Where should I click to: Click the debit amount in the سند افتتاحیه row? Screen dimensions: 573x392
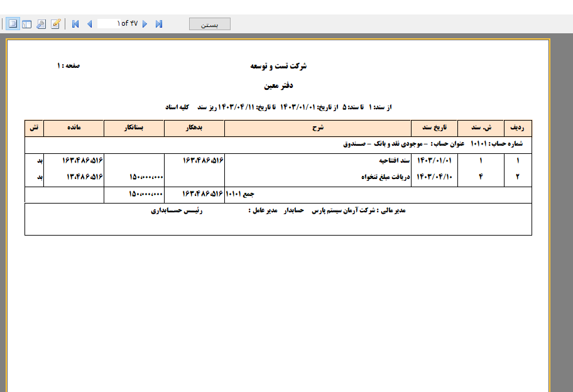[203, 160]
